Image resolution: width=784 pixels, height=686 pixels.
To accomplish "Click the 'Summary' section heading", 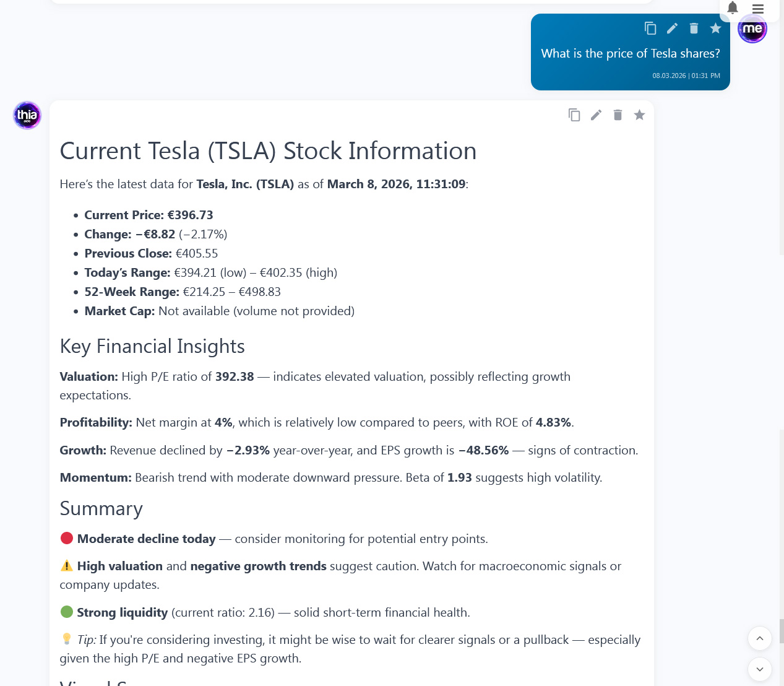I will 101,508.
